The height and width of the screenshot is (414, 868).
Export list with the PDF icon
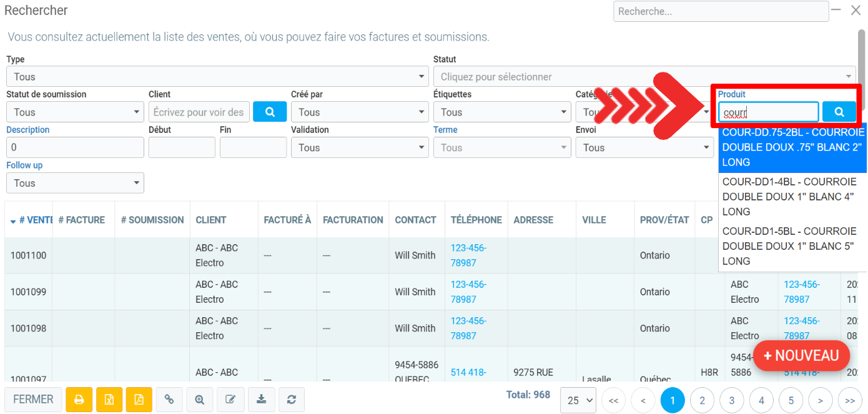click(139, 400)
